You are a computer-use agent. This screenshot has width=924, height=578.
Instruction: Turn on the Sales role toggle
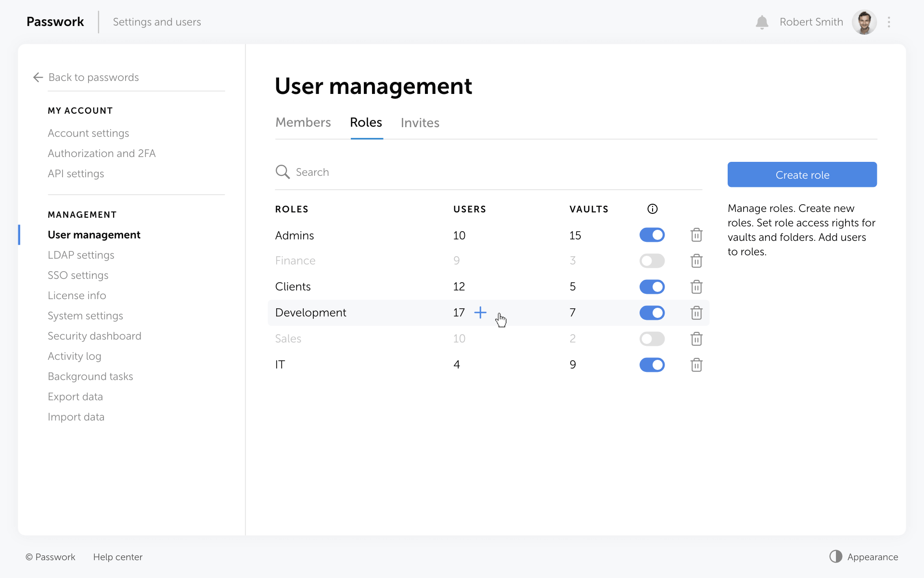(652, 339)
